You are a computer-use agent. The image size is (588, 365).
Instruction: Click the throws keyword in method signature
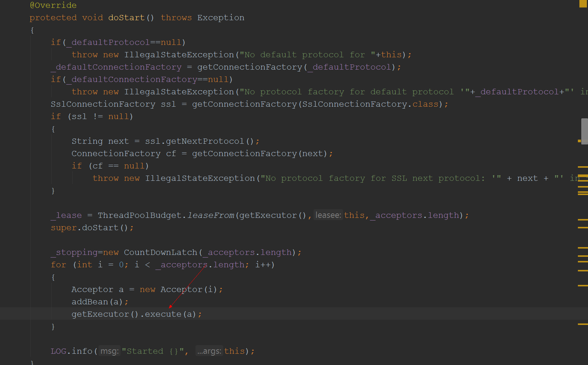176,18
